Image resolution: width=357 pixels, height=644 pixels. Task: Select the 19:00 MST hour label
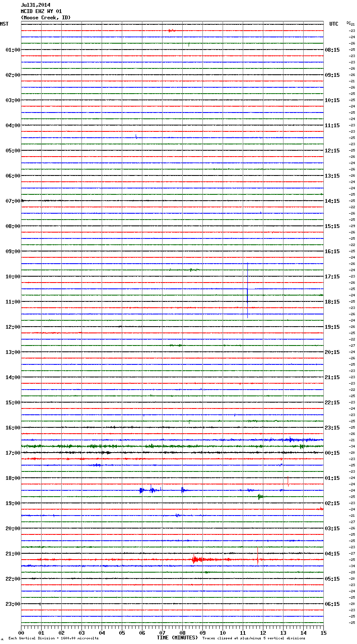click(x=13, y=503)
